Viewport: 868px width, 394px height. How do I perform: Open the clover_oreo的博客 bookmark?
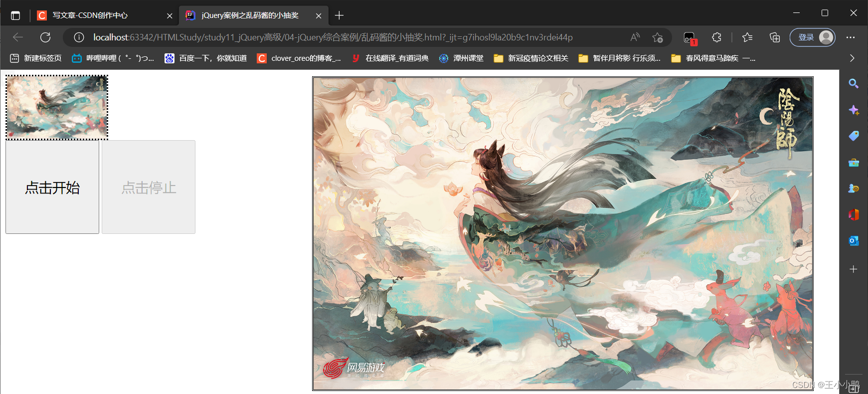(x=299, y=58)
